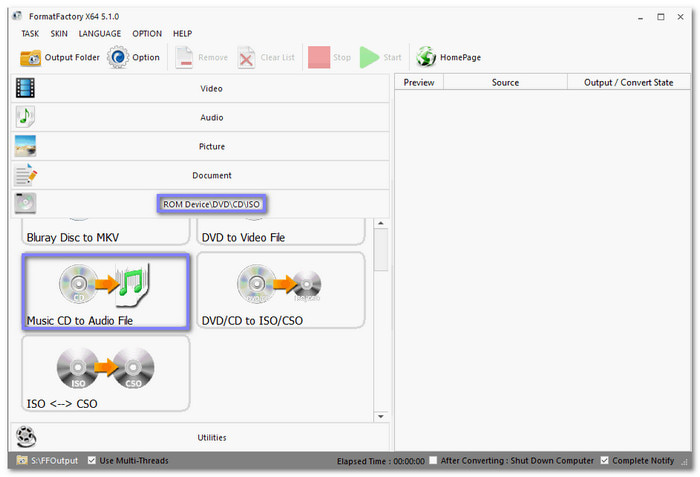This screenshot has width=700, height=477.
Task: Click the Remove document icon
Action: click(x=184, y=58)
